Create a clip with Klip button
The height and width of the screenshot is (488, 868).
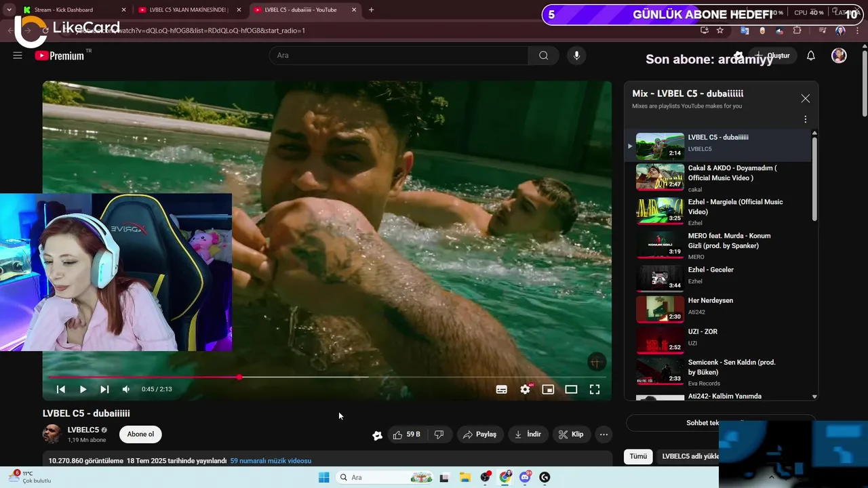pos(571,434)
